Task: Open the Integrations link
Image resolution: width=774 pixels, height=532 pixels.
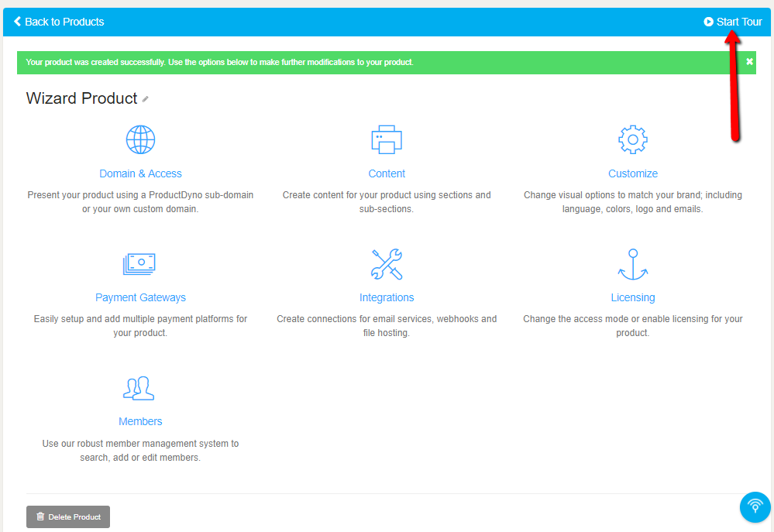Action: pyautogui.click(x=387, y=297)
